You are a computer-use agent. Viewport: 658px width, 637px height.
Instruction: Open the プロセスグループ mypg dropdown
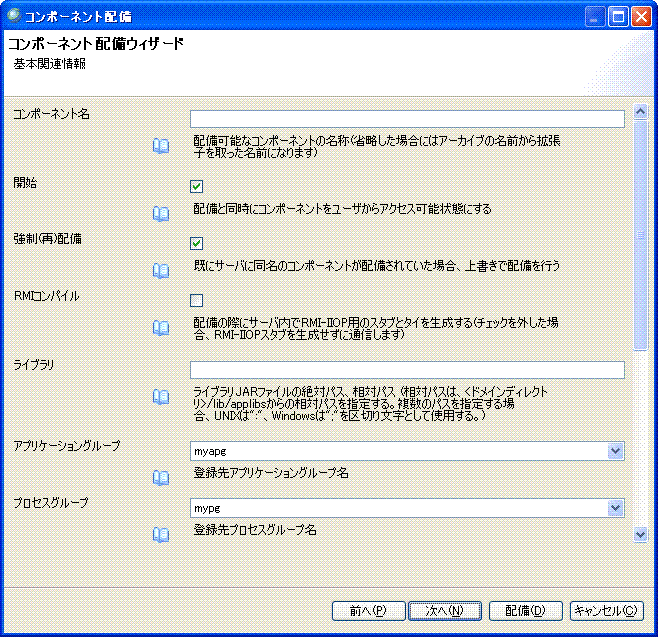click(x=615, y=508)
